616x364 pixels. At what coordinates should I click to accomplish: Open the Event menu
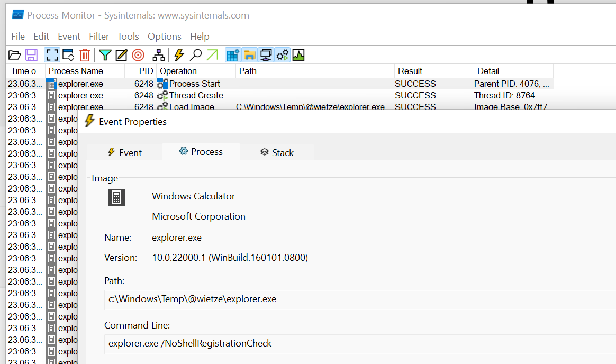tap(69, 37)
